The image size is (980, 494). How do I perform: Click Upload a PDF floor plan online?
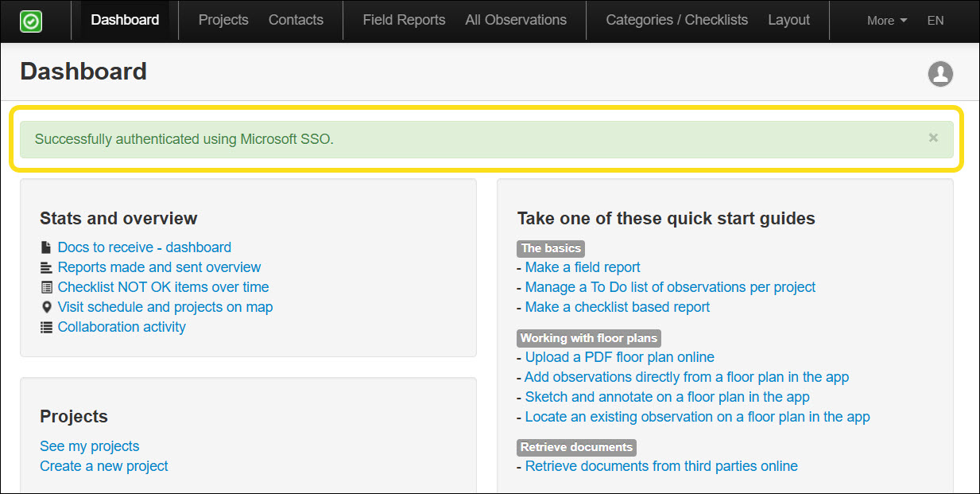click(619, 357)
